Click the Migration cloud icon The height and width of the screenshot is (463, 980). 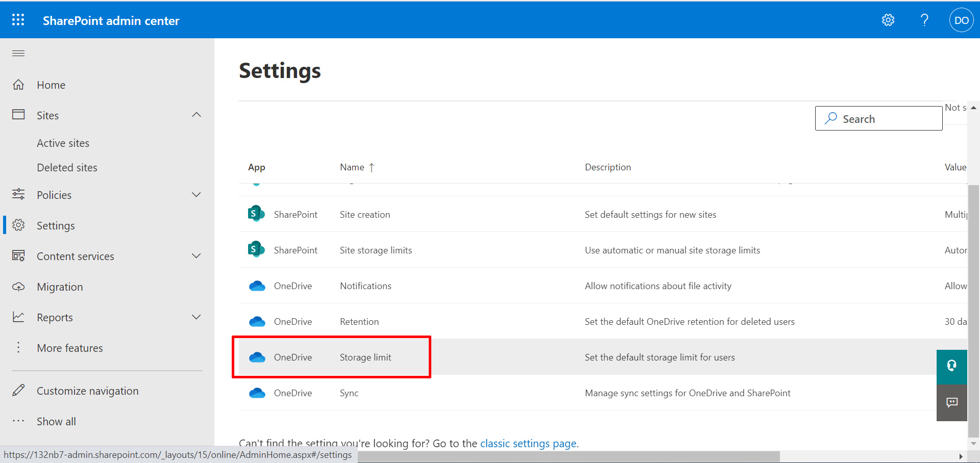click(x=18, y=287)
